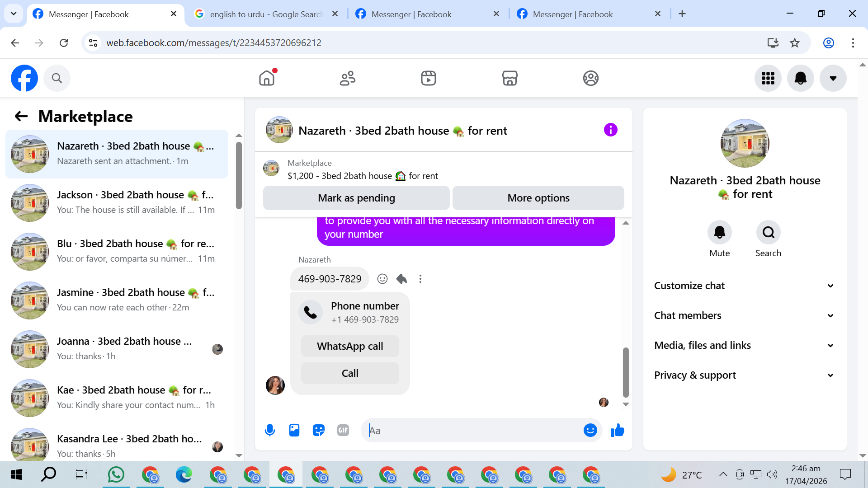The image size is (868, 488).
Task: Open Microsoft Edge from the taskbar
Action: click(184, 474)
